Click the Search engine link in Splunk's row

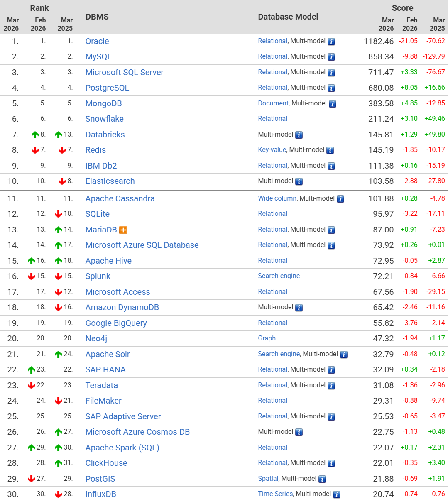[279, 276]
